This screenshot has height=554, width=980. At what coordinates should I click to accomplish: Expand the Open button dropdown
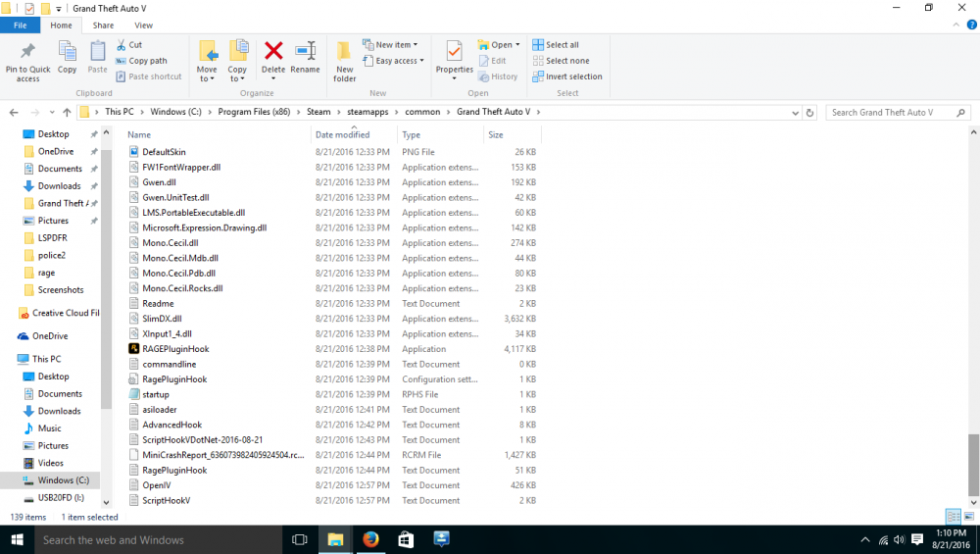click(x=517, y=45)
